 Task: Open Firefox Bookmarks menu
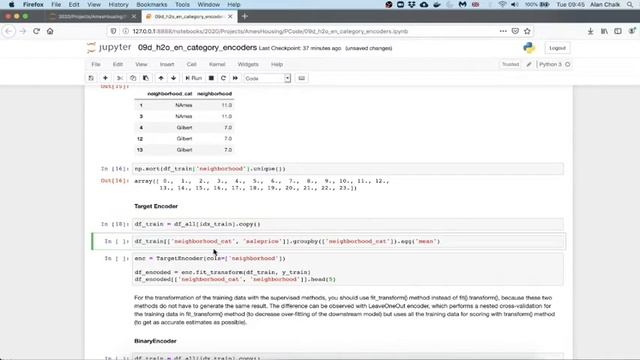tap(151, 4)
